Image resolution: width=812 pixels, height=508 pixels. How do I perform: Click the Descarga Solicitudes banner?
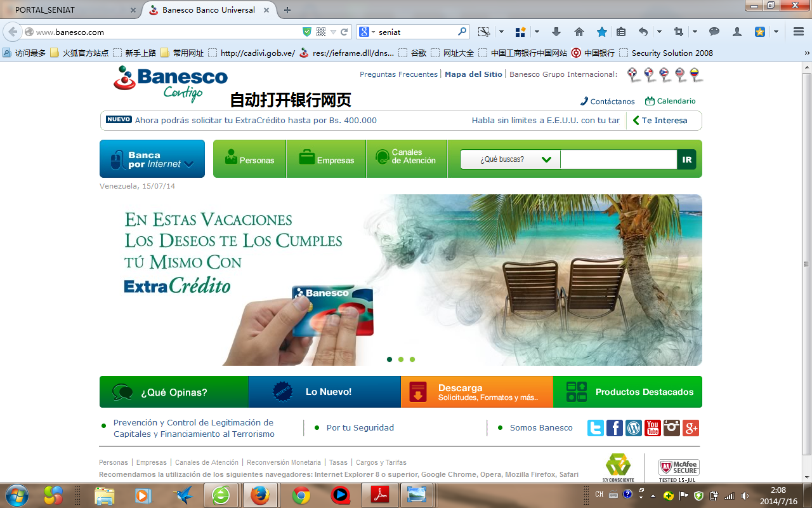(477, 392)
